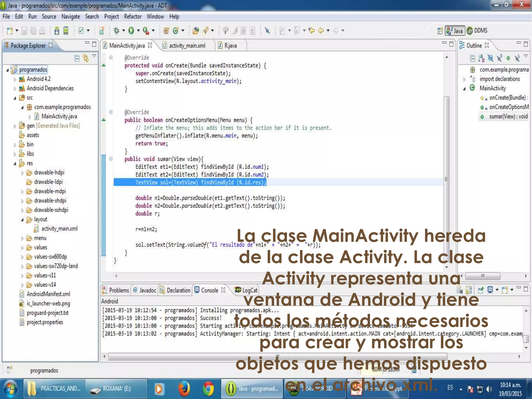Click the Open Console icon

point(505,290)
